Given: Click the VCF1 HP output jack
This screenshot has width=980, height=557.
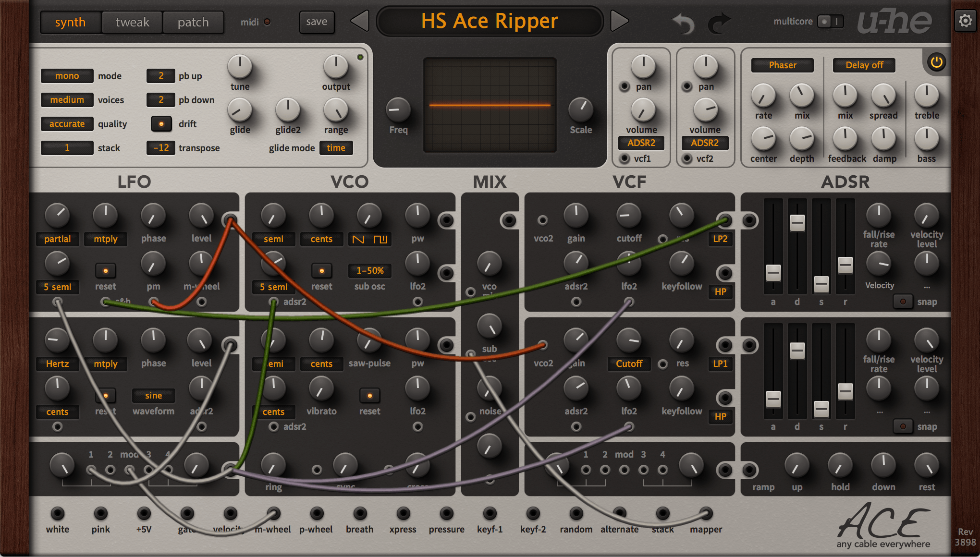Looking at the screenshot, I should point(724,273).
